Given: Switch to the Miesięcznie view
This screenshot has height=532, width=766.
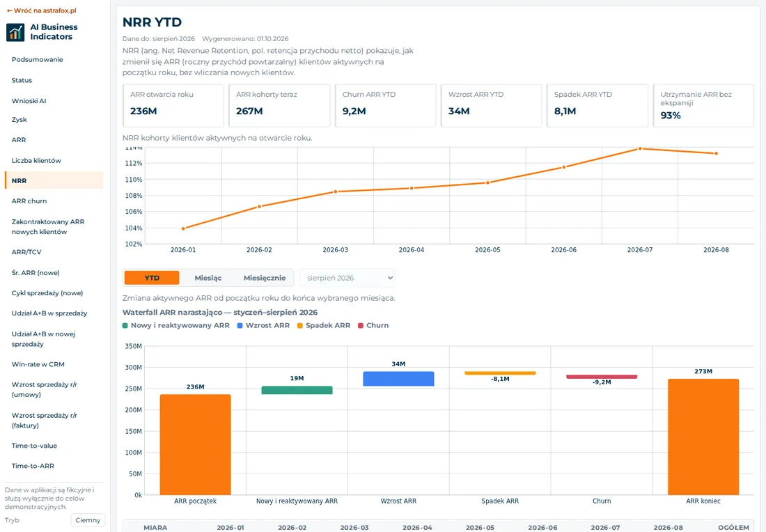Looking at the screenshot, I should [265, 278].
